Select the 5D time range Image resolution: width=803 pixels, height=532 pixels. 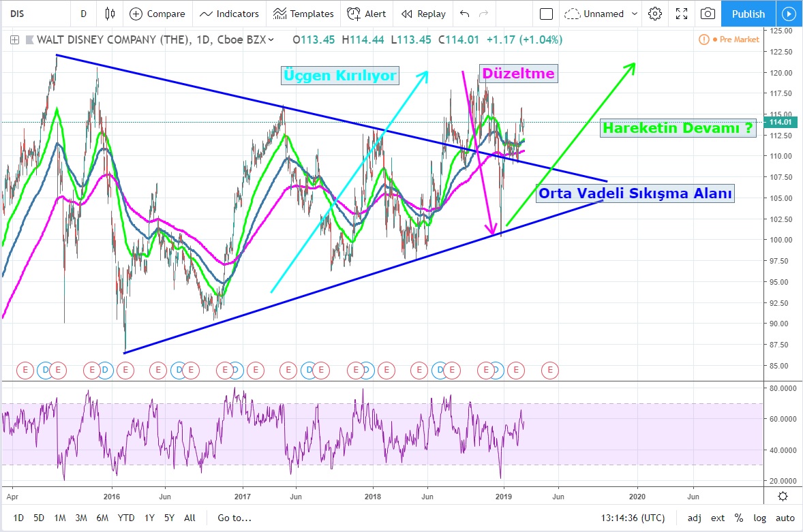pos(39,518)
